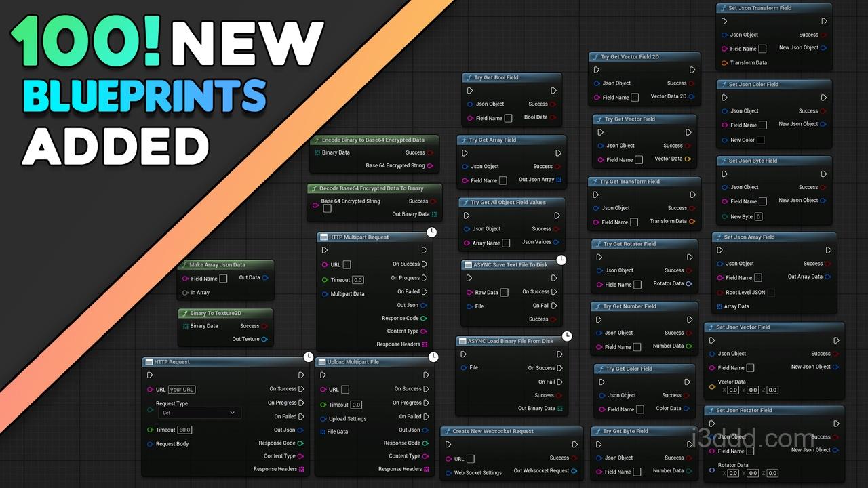Screen dimensions: 868x488
Task: Click Base 64 Encrypted String output pin on Encode node
Action: (430, 165)
